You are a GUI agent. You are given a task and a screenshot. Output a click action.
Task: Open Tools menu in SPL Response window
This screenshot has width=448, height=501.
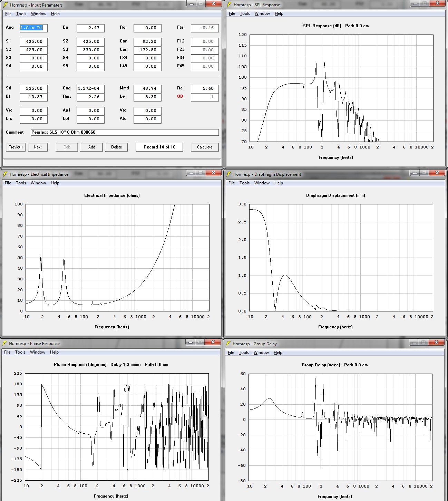(245, 13)
